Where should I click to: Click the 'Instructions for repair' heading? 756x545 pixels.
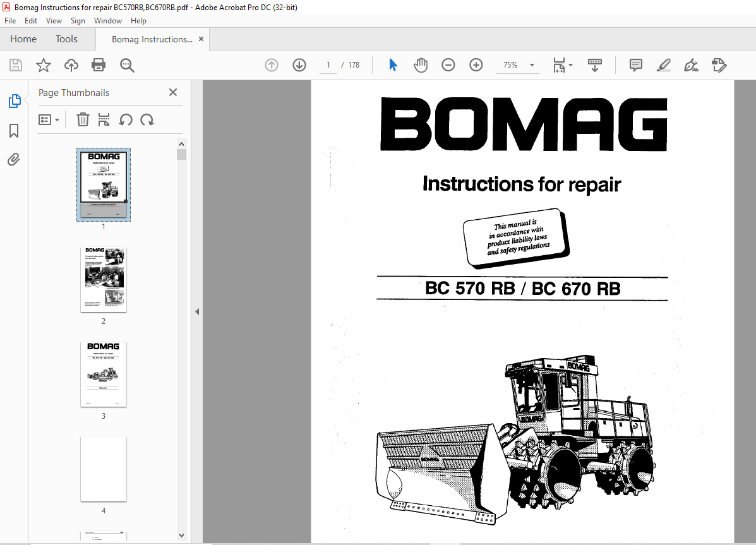point(522,184)
